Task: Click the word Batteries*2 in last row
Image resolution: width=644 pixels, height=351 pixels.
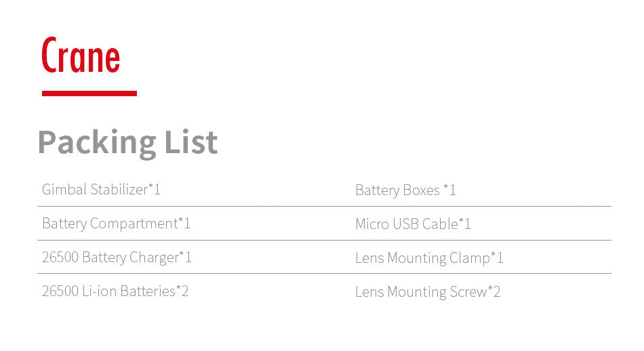Action: point(155,291)
